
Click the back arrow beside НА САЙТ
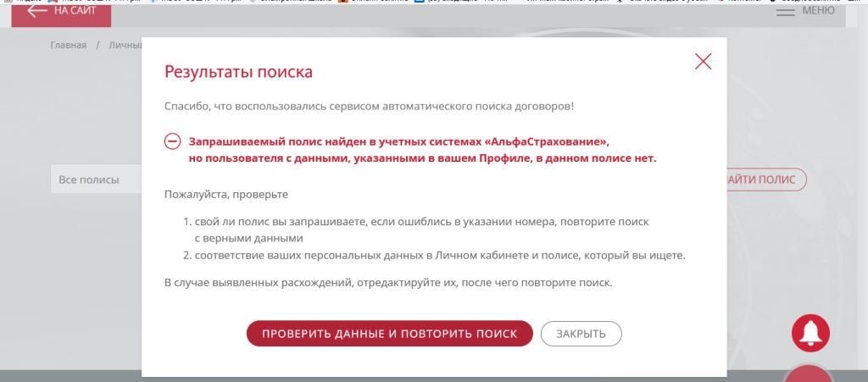pyautogui.click(x=36, y=11)
